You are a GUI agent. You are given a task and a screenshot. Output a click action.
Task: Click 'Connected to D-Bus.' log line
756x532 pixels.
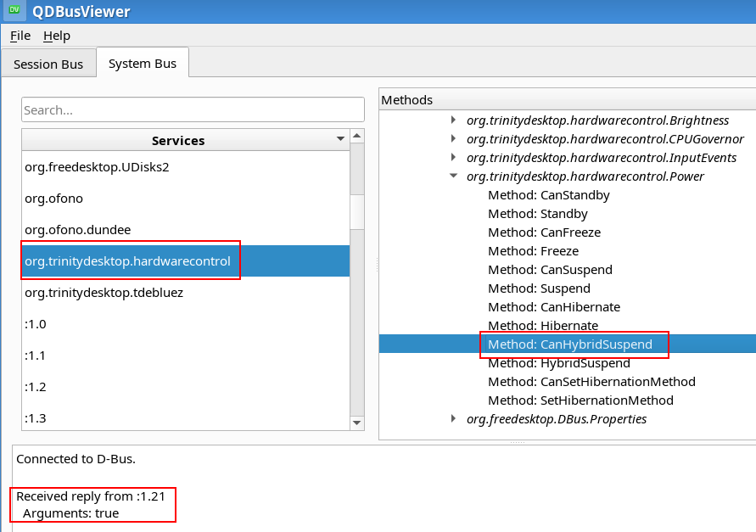pyautogui.click(x=76, y=459)
